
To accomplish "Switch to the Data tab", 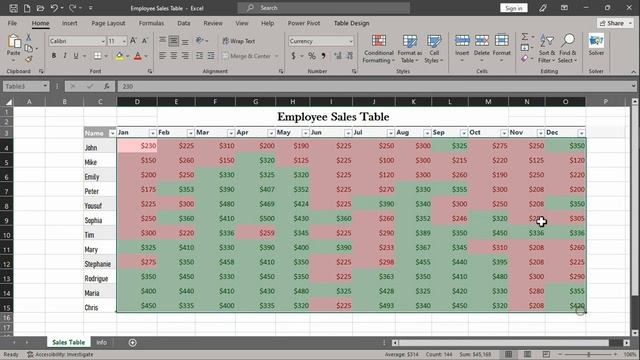I will [x=184, y=23].
